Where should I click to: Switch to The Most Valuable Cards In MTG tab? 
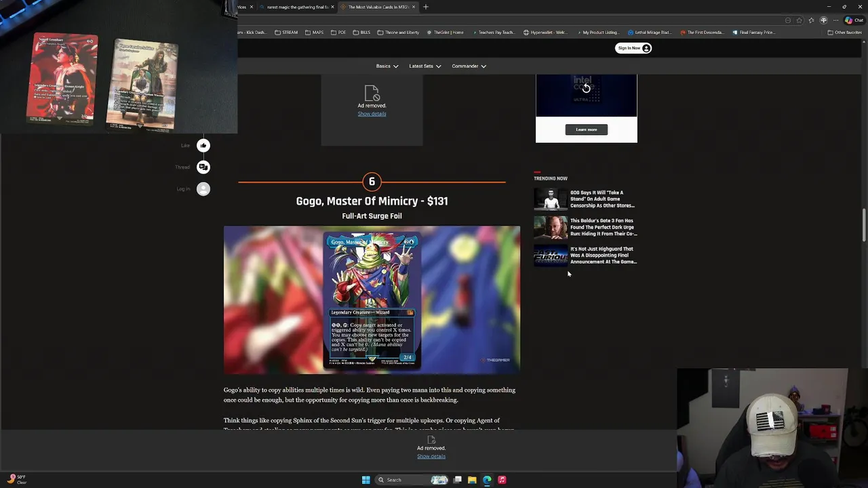377,7
